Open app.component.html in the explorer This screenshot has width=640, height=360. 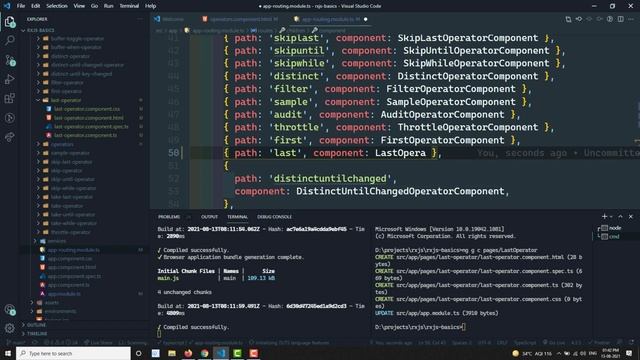point(72,267)
